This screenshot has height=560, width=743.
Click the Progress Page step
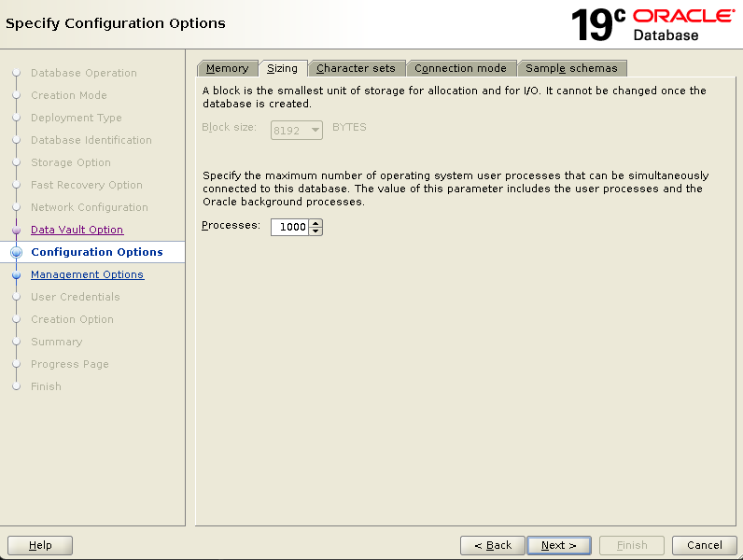point(70,364)
